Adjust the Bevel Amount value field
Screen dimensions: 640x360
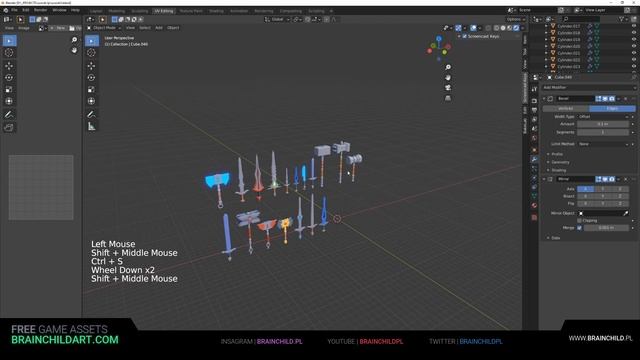point(603,124)
